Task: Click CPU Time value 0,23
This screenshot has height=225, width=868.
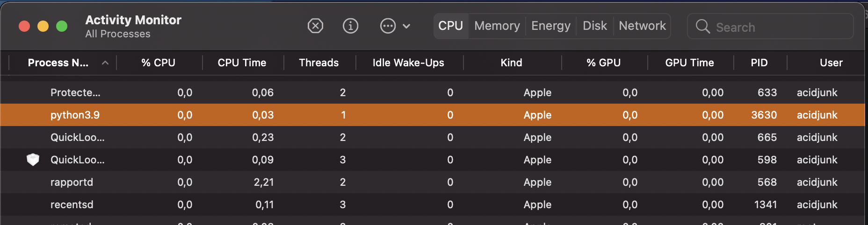Action: (x=263, y=138)
